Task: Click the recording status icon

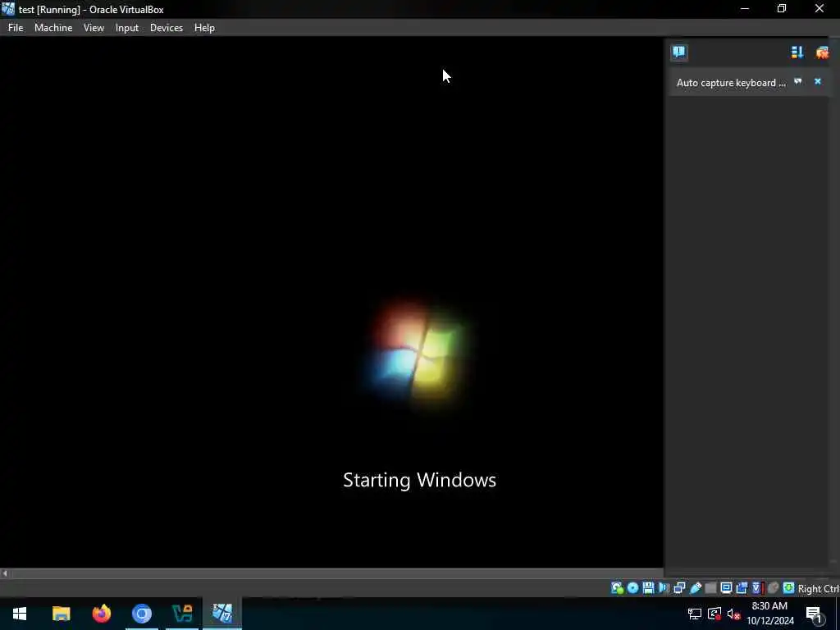Action: [742, 588]
